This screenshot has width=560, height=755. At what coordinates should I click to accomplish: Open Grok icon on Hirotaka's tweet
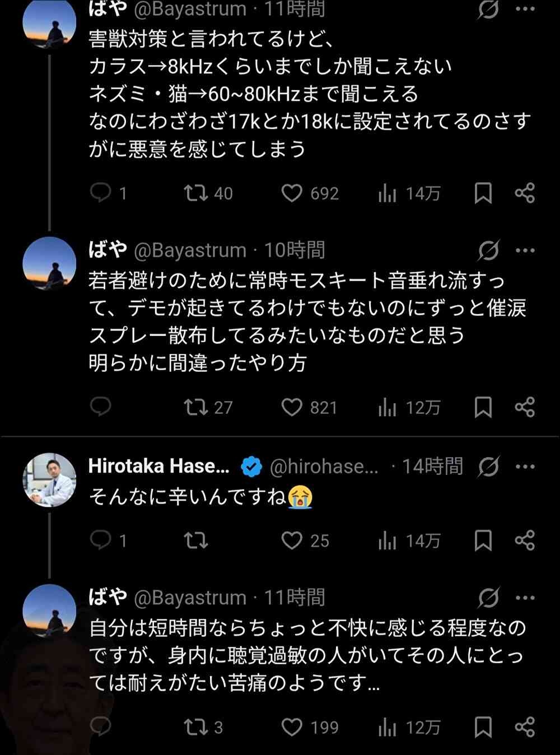point(488,467)
